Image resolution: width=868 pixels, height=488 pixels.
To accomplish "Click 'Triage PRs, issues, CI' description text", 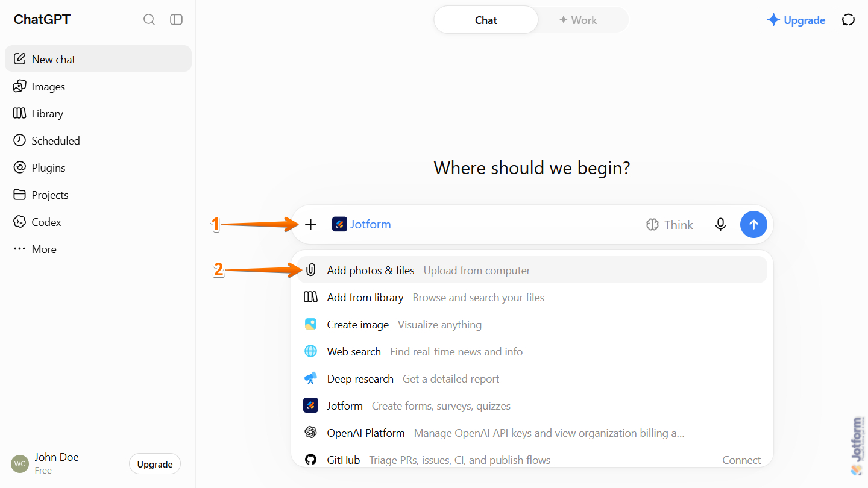I will point(460,460).
